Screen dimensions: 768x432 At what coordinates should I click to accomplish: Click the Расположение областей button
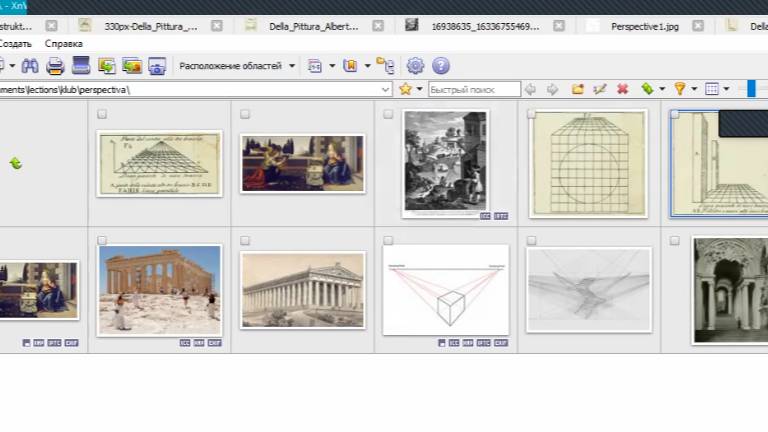click(230, 66)
